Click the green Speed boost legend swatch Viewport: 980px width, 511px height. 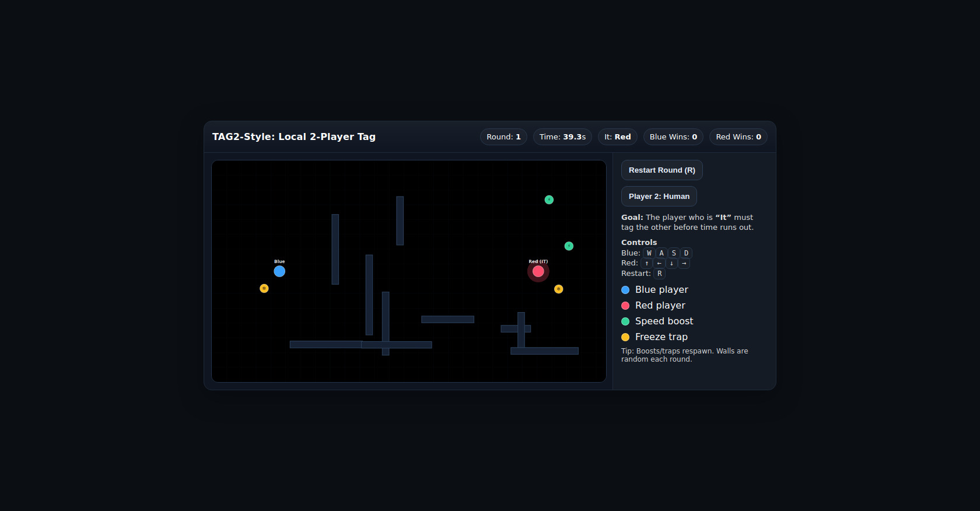[x=625, y=321]
